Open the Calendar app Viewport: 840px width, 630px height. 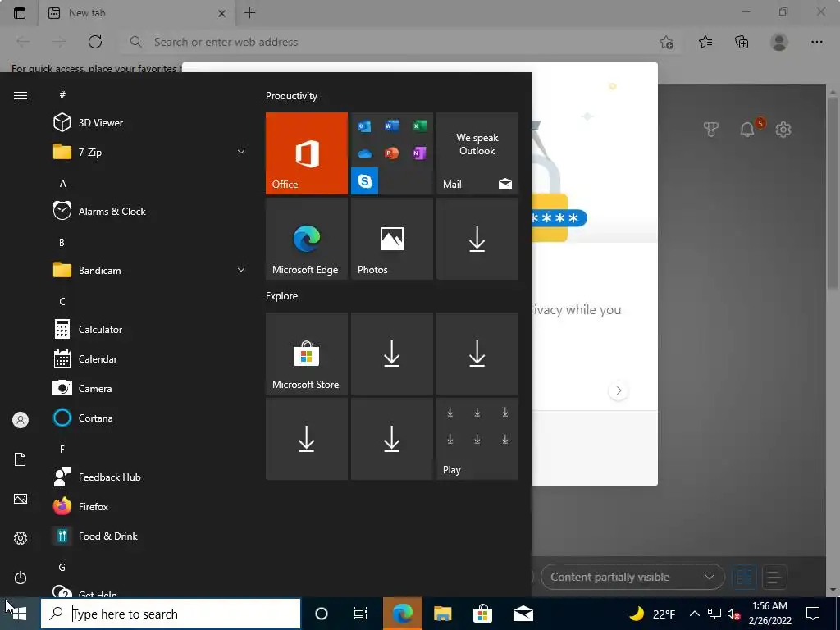pos(150,358)
